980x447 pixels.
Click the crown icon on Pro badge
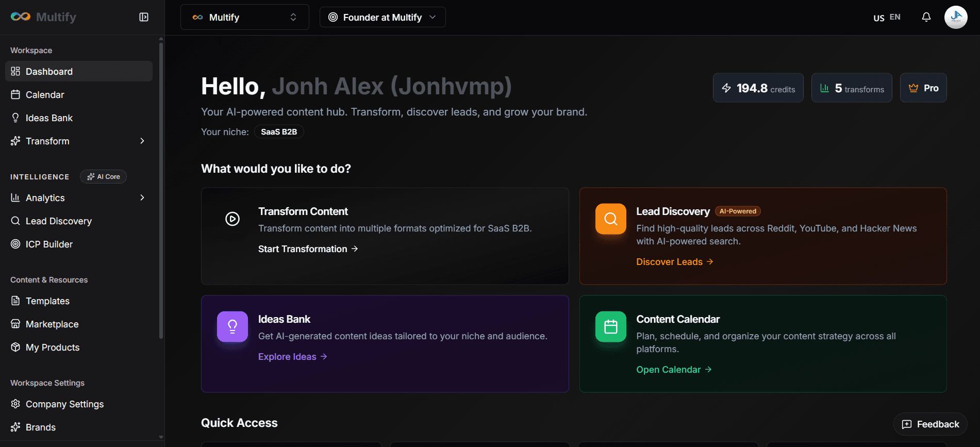[x=913, y=88]
